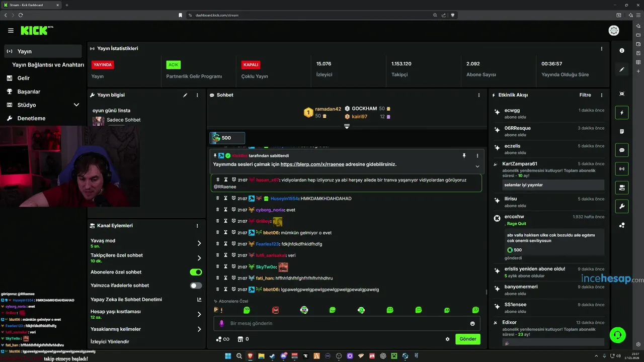Click the three-dots cluster icon in right sidebar
Viewport: 644px width, 362px height.
coord(622,225)
